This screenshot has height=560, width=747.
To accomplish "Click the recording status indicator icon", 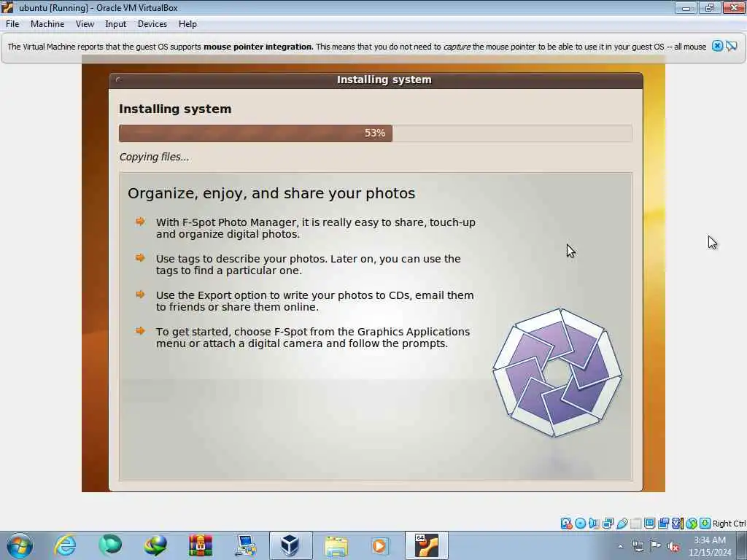I will (663, 524).
